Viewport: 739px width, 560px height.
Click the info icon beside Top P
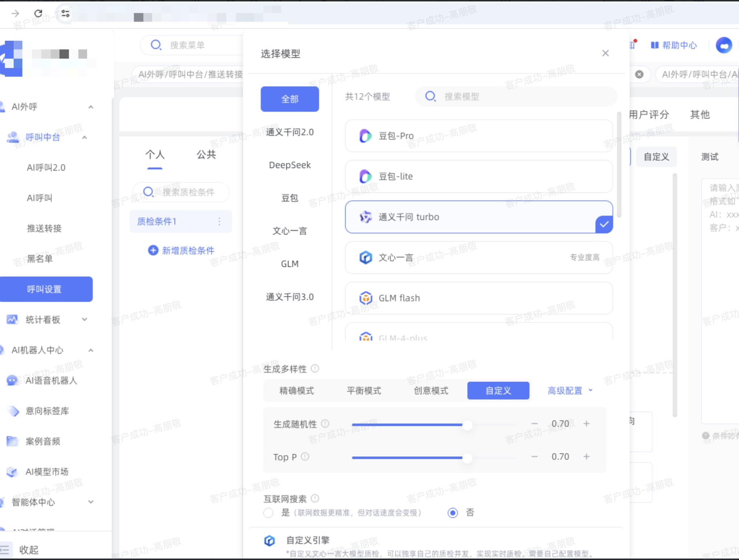[305, 456]
